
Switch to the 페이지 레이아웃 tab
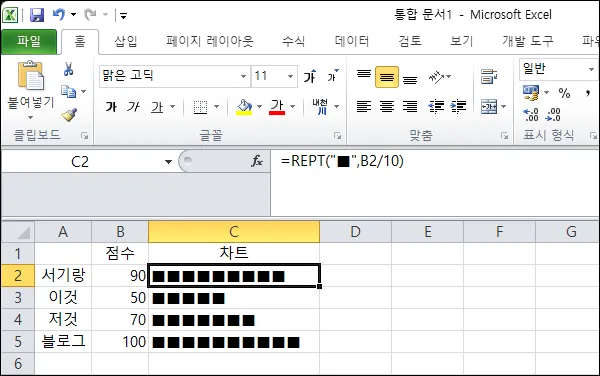tap(210, 41)
